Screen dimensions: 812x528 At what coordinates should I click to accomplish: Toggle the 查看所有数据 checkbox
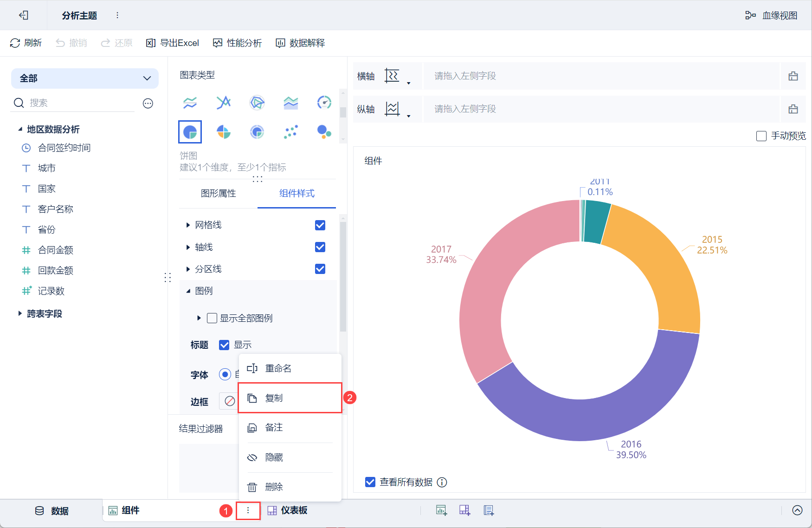coord(370,482)
